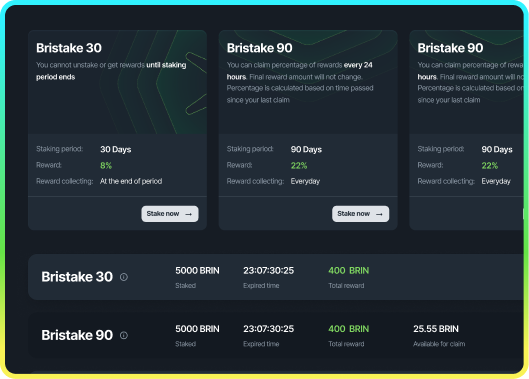Click 400 BRIN total reward in Bristake 30 row
Image resolution: width=529 pixels, height=379 pixels.
[349, 270]
